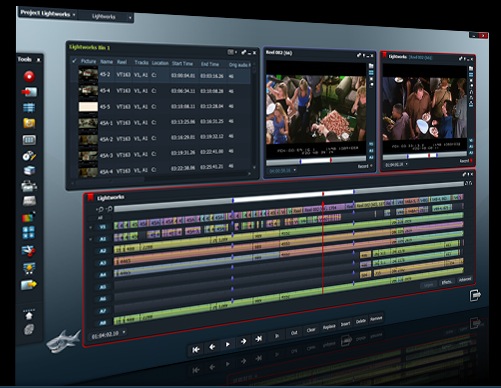The image size is (501, 388).
Task: Select the 45-5 clip thumbnail in bin
Action: (88, 107)
